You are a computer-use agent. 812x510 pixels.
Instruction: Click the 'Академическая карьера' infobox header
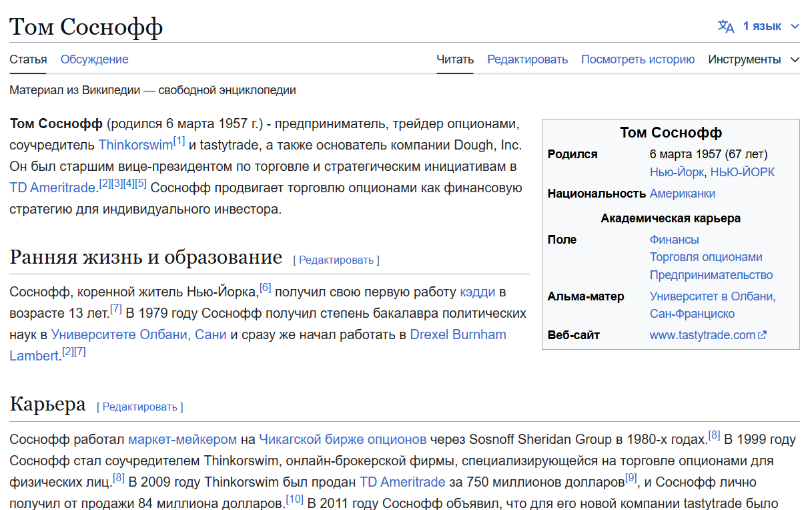[671, 218]
